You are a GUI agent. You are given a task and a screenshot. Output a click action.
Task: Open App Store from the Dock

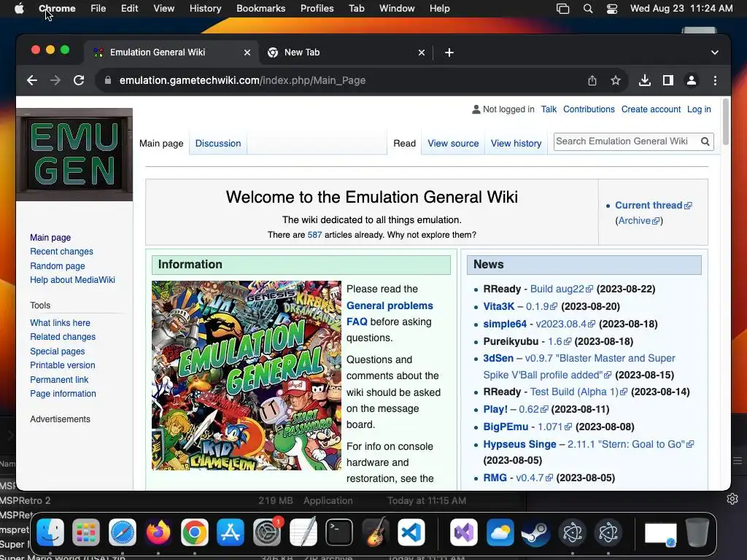(x=231, y=532)
